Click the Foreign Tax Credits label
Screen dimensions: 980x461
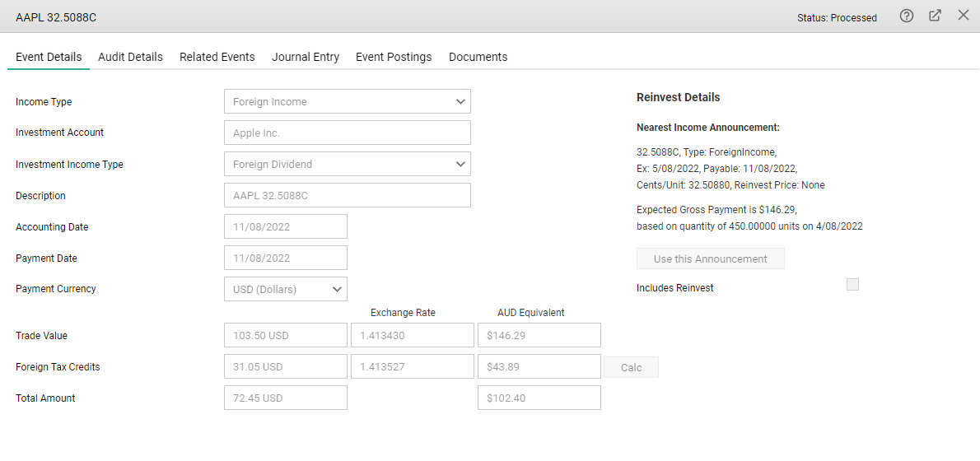58,366
